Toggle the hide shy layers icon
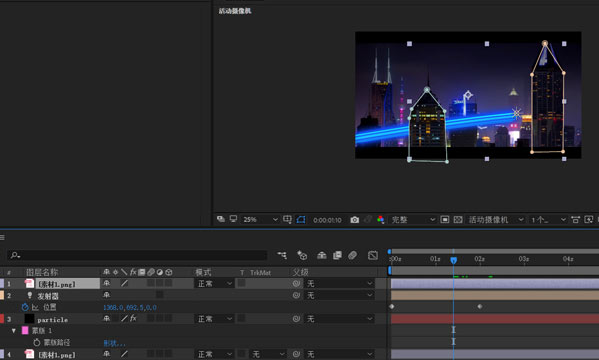Screen dimensions: 599x360 [322, 255]
